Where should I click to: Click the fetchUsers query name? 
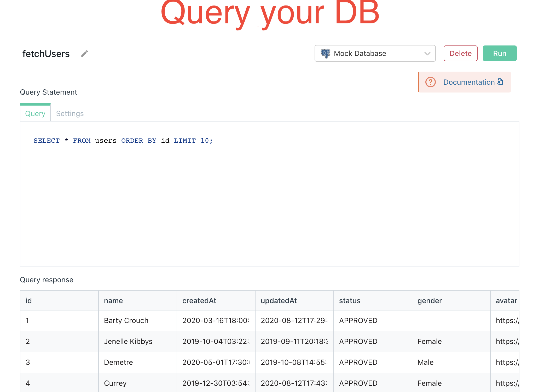(46, 54)
